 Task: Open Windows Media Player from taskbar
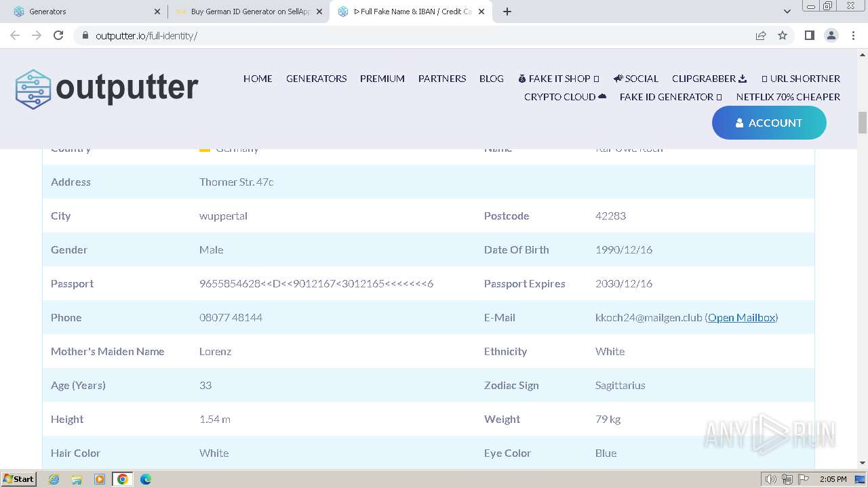[x=100, y=479]
